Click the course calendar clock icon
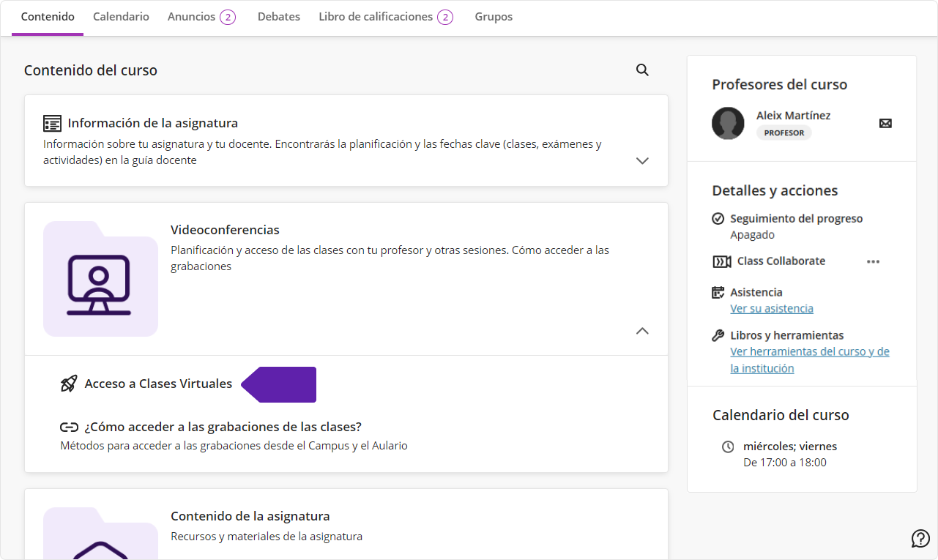This screenshot has width=938, height=560. click(x=728, y=447)
